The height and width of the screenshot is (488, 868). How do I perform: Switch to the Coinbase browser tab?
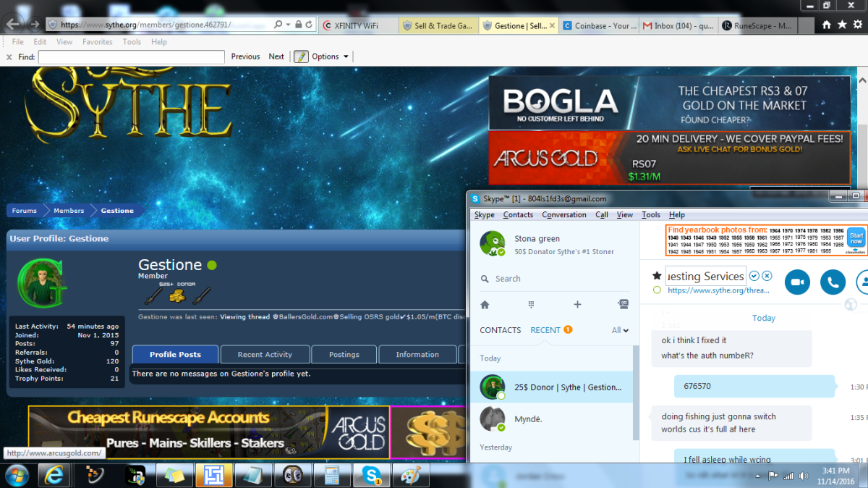[600, 25]
